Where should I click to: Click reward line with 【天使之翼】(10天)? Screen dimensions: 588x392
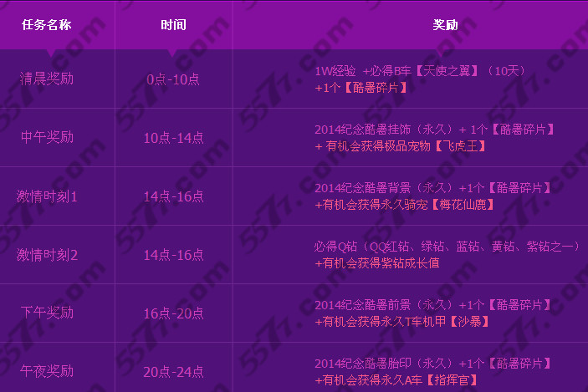pos(420,71)
